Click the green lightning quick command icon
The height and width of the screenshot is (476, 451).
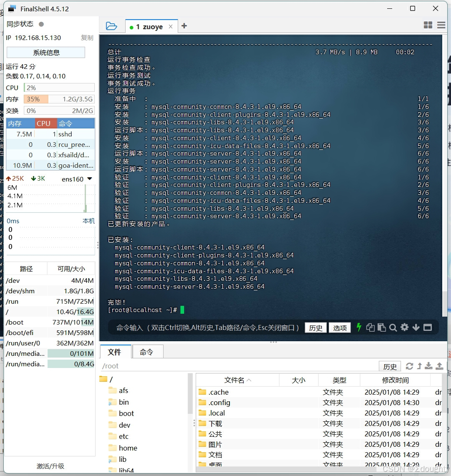click(x=359, y=327)
